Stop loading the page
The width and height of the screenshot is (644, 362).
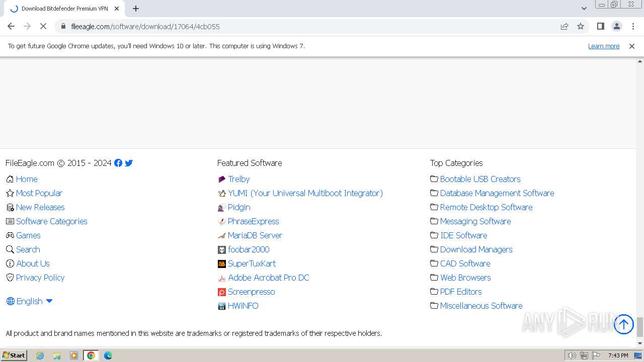[x=43, y=26]
